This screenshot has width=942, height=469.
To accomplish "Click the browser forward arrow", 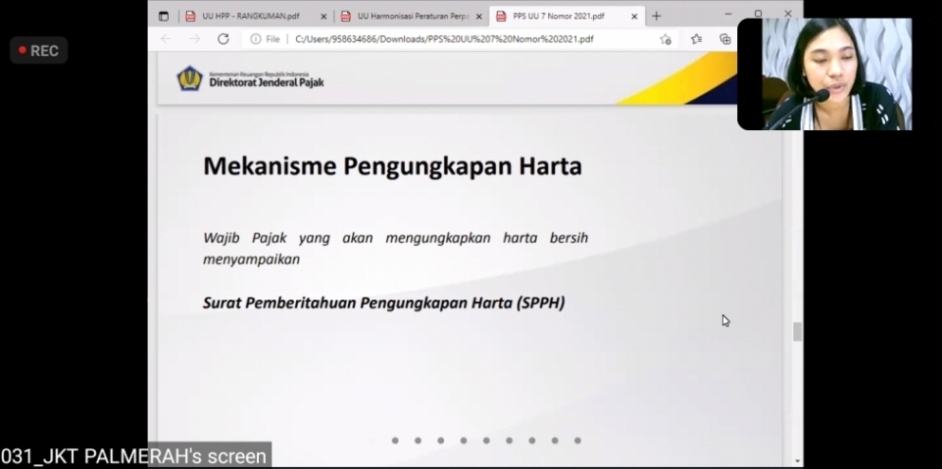I will tap(194, 39).
